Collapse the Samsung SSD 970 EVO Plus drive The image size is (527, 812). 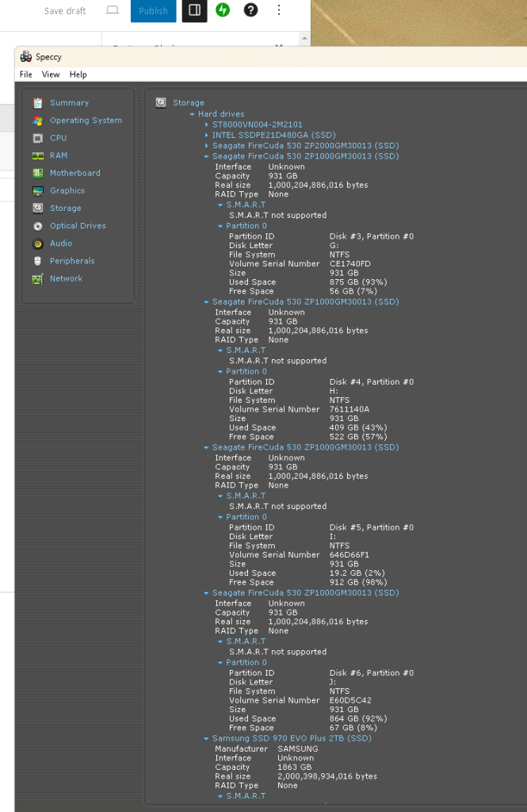pos(207,738)
